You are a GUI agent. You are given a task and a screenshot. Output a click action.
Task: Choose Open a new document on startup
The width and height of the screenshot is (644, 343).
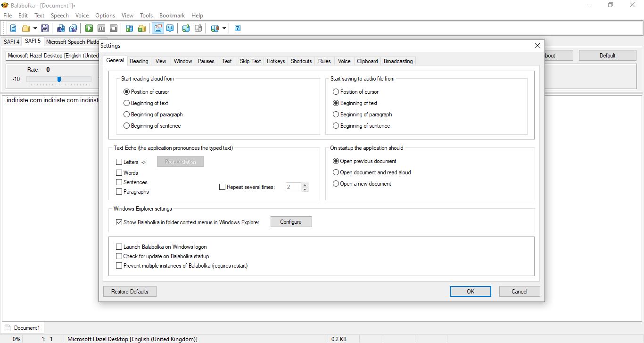click(362, 184)
